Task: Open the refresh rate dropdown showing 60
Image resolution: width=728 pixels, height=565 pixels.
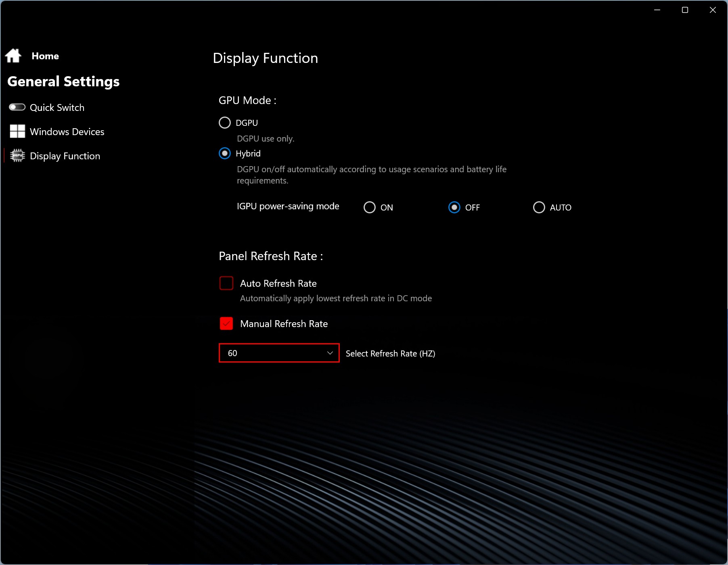Action: click(274, 353)
